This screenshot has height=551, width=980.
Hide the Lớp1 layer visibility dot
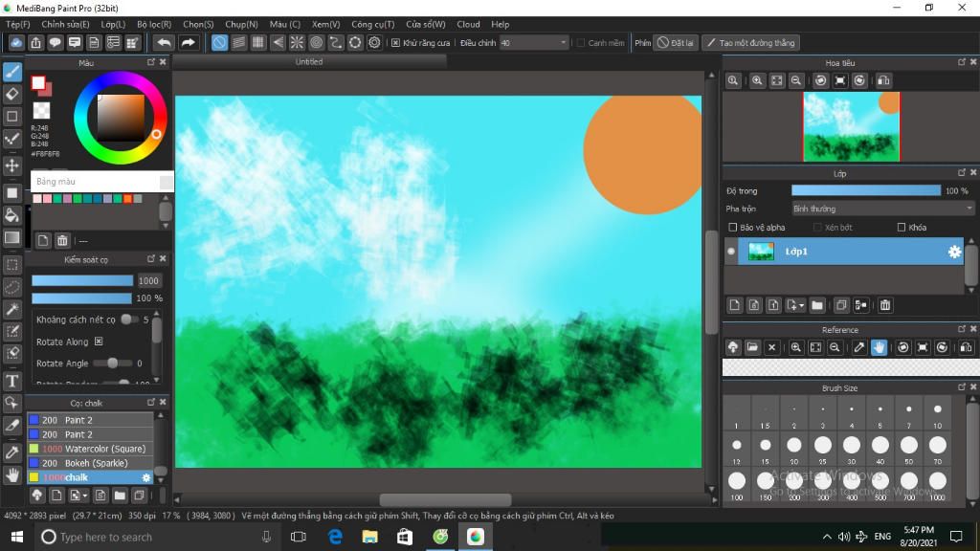pyautogui.click(x=730, y=252)
